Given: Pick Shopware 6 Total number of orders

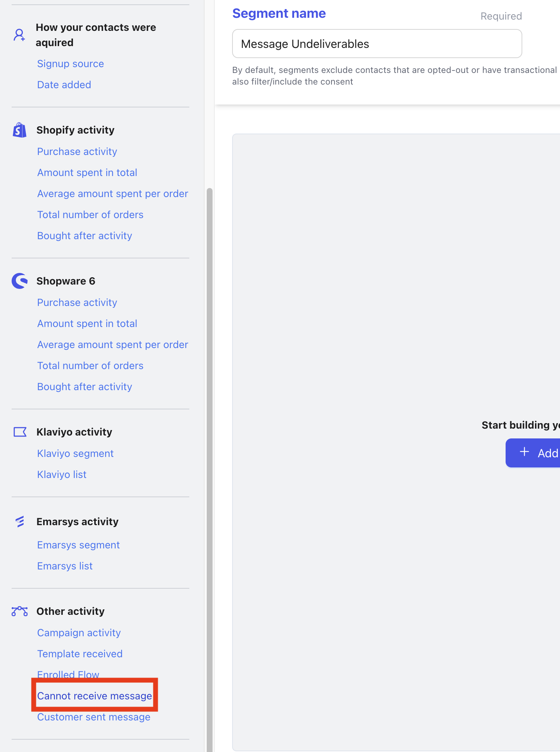Looking at the screenshot, I should pyautogui.click(x=90, y=366).
